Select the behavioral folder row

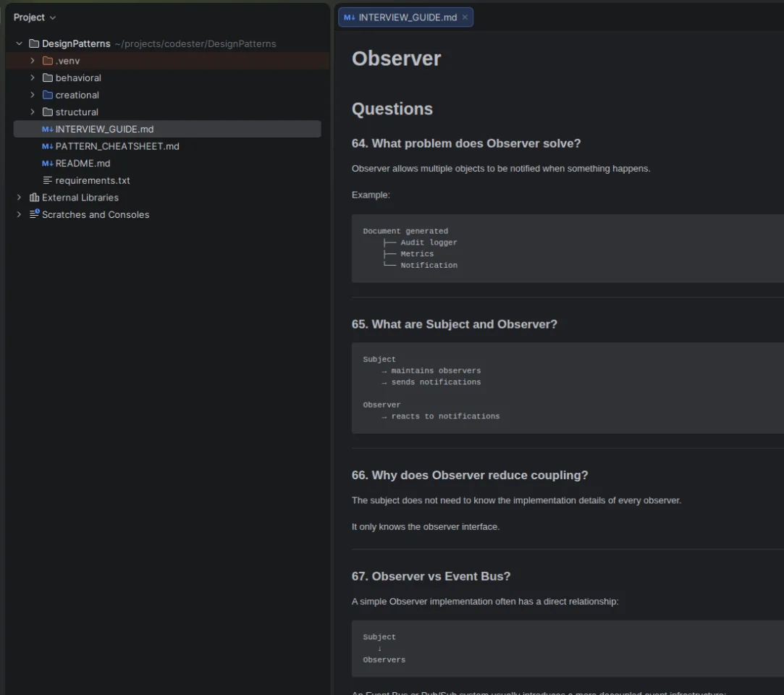pos(167,77)
